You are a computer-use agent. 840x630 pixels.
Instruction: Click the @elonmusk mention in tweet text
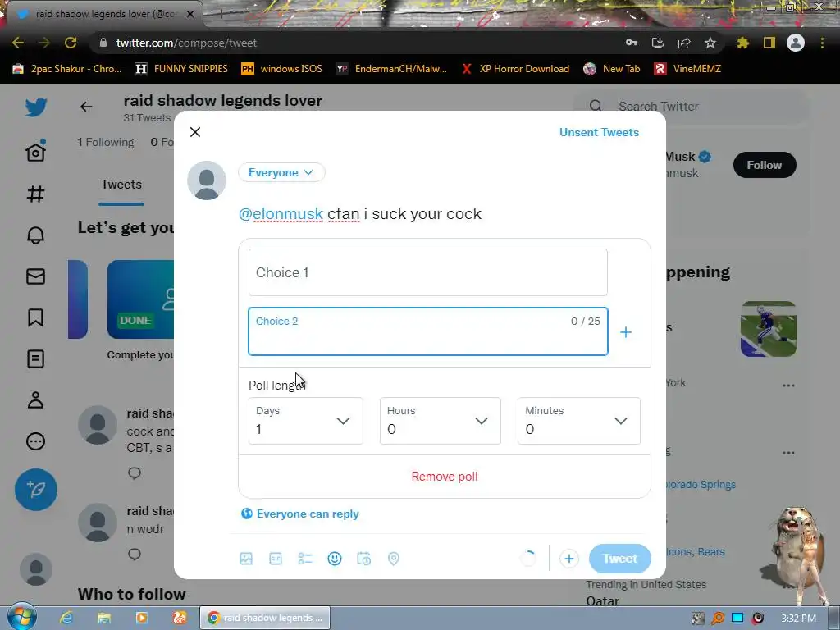pos(281,214)
